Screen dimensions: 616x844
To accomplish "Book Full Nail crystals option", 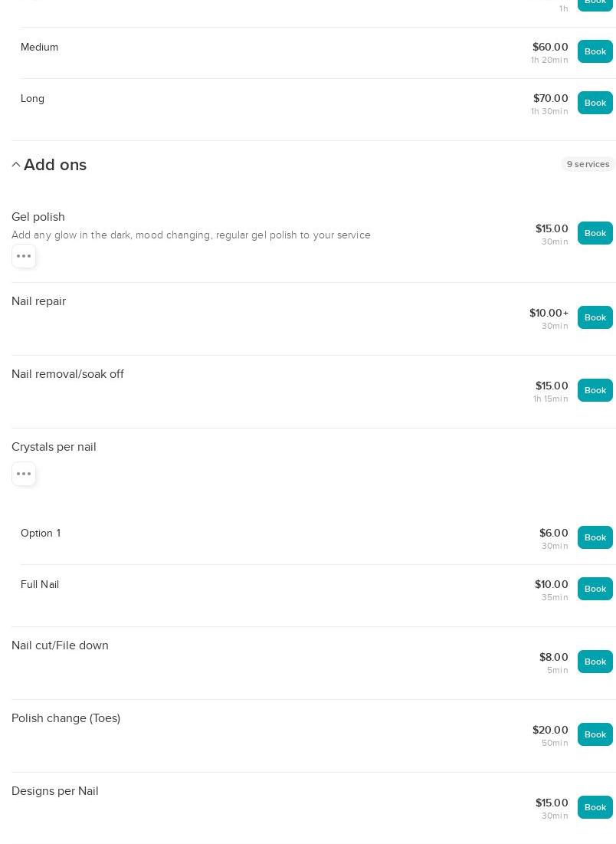I will coord(595,589).
